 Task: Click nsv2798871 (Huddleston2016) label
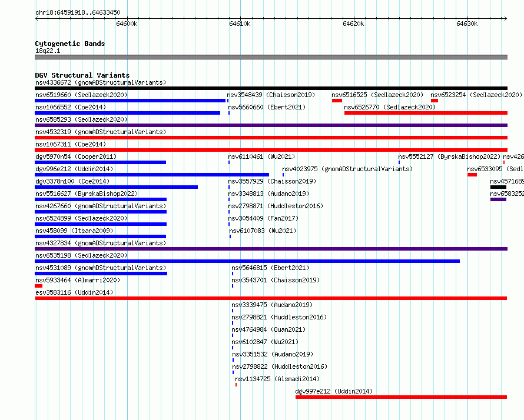(x=276, y=206)
